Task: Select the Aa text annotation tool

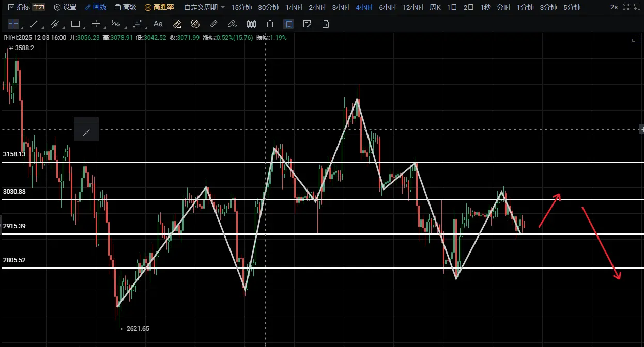Action: coord(158,24)
